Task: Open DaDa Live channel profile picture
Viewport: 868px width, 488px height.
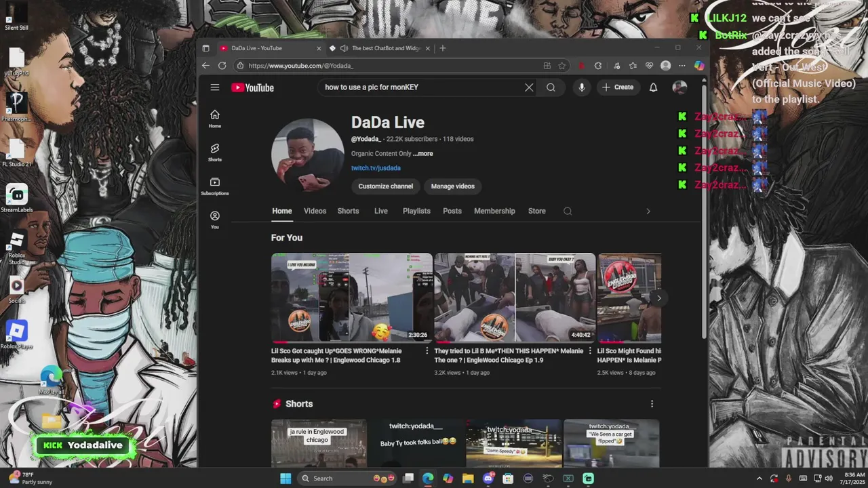Action: (308, 155)
